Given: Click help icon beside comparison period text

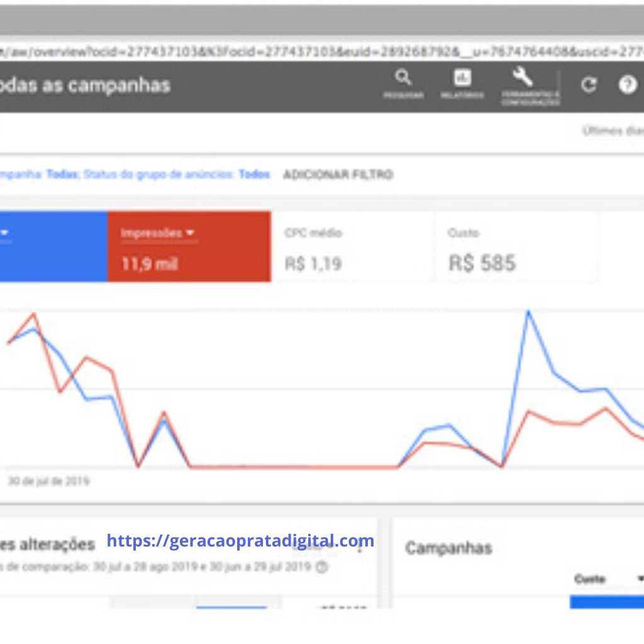Looking at the screenshot, I should pyautogui.click(x=321, y=567).
